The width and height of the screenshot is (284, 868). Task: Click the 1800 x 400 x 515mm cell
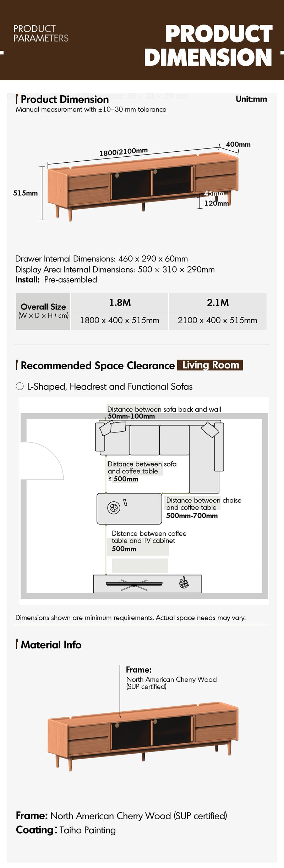coord(120,320)
